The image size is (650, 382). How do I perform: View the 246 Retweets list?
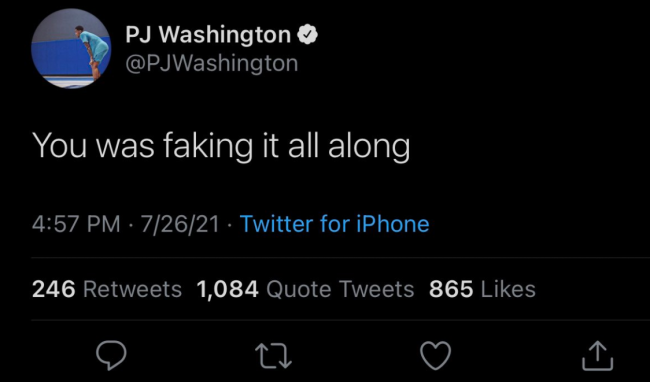107,289
